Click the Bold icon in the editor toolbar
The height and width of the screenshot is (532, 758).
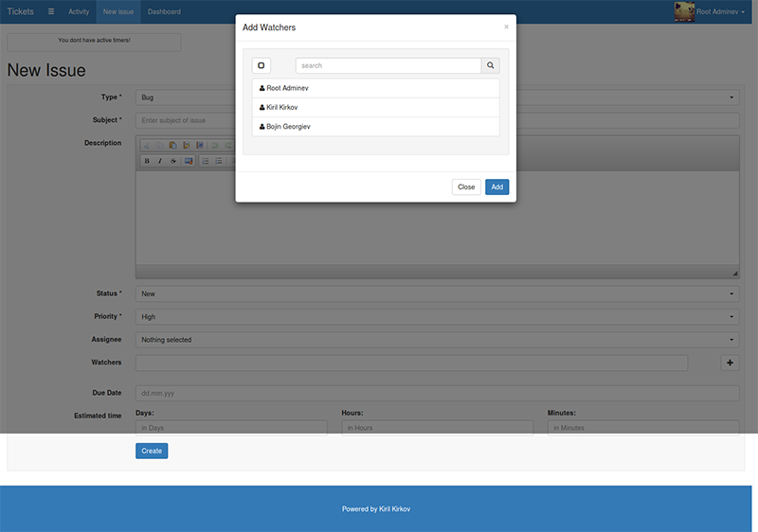[x=147, y=161]
